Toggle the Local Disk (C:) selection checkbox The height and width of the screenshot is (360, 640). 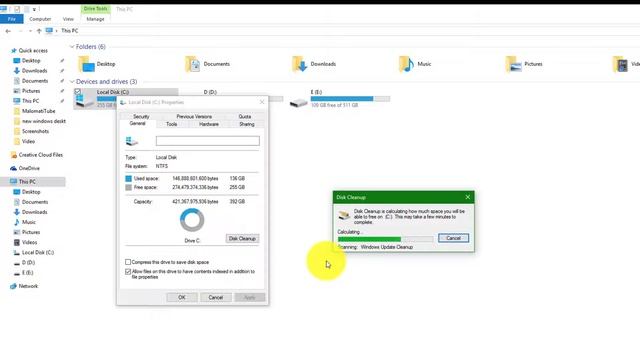tap(78, 92)
